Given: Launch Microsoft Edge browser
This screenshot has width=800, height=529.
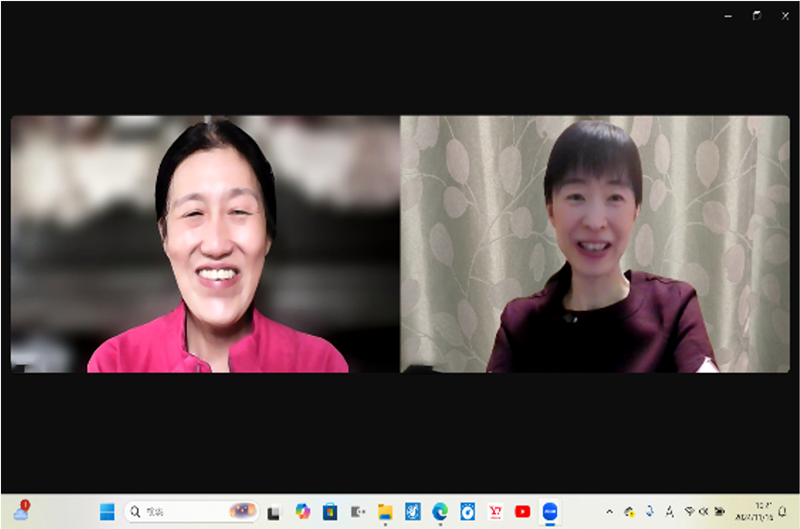Looking at the screenshot, I should pyautogui.click(x=440, y=512).
